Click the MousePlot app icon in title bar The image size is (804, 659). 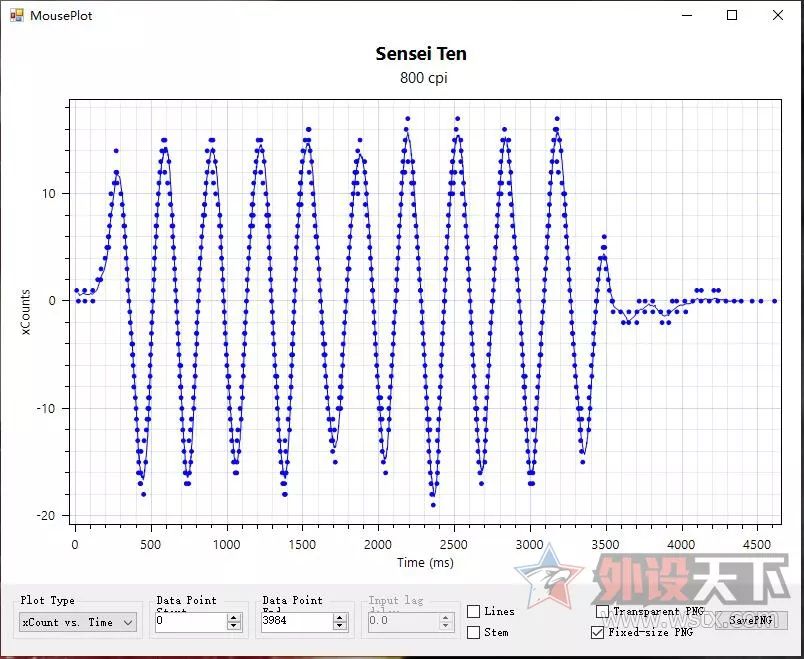pos(16,15)
